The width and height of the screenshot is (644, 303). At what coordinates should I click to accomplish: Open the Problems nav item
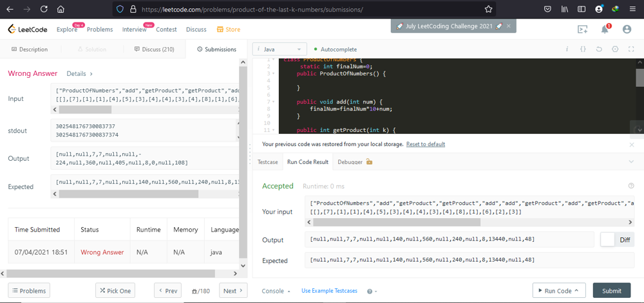click(x=100, y=29)
